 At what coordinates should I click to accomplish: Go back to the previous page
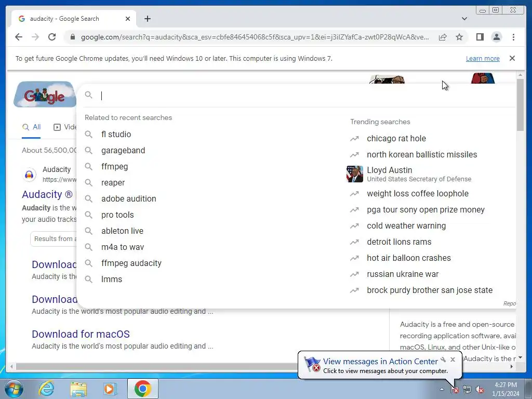click(19, 37)
